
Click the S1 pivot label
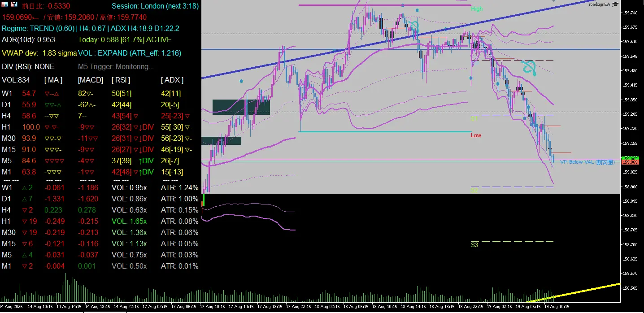(x=474, y=119)
